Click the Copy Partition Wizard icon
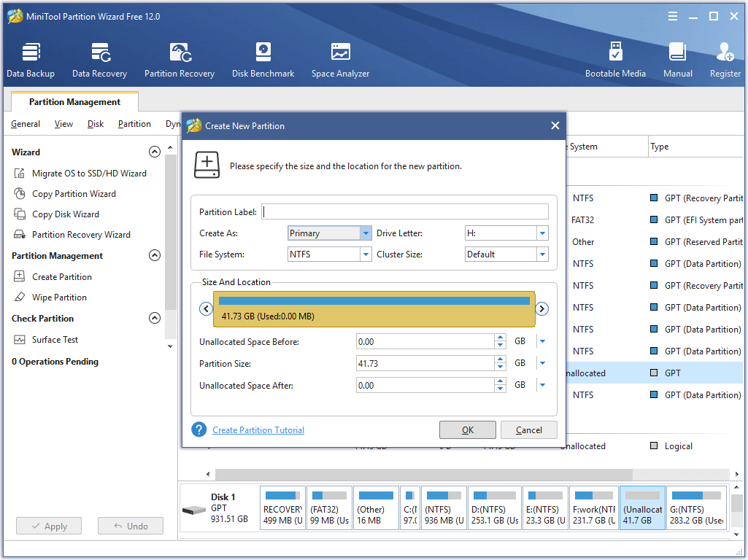This screenshot has height=560, width=748. point(20,193)
